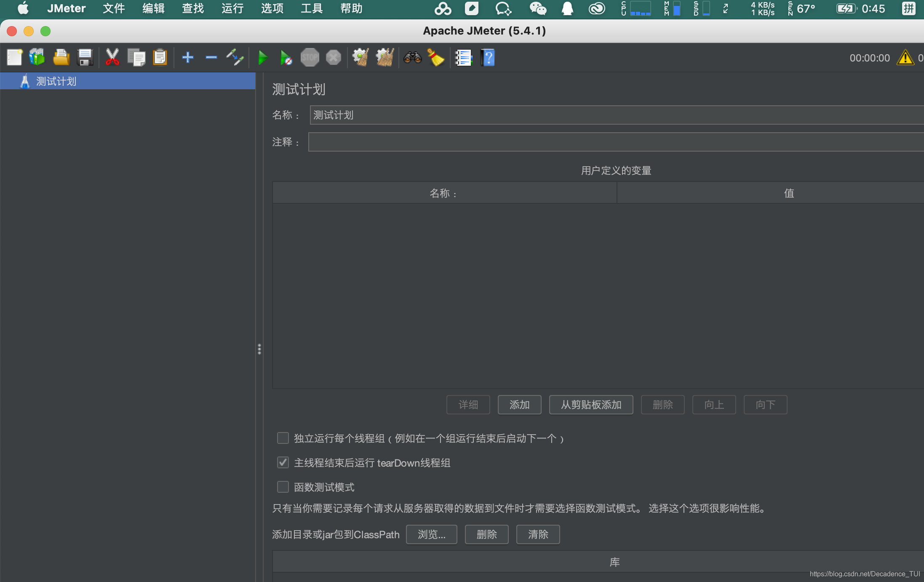Open the Function Helper dialog icon
This screenshot has height=582, width=924.
click(x=462, y=58)
